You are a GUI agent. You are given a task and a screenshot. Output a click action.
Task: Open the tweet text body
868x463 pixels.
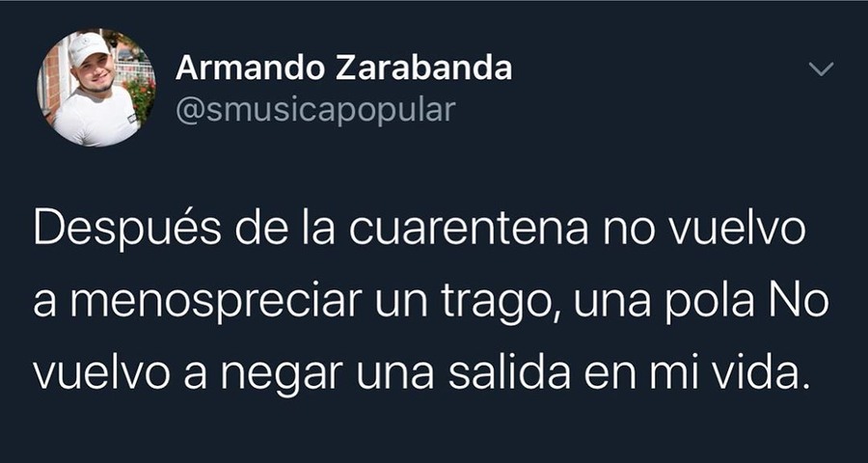[430, 304]
